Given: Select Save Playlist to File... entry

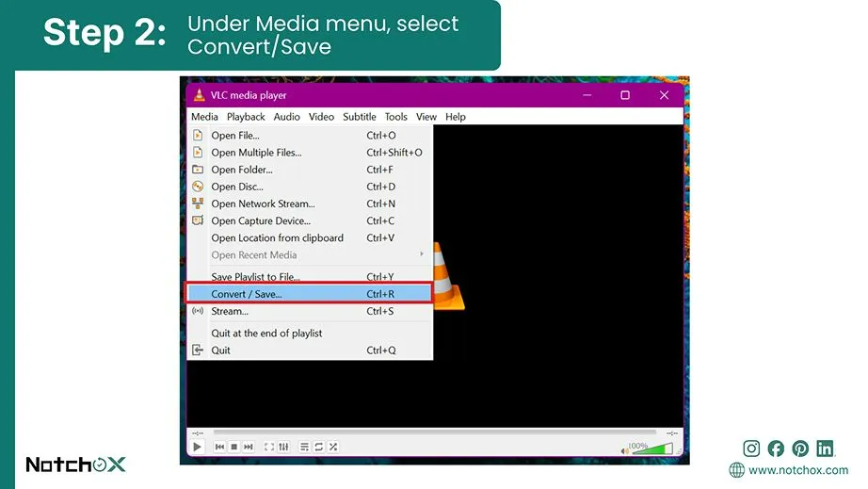Looking at the screenshot, I should point(310,276).
